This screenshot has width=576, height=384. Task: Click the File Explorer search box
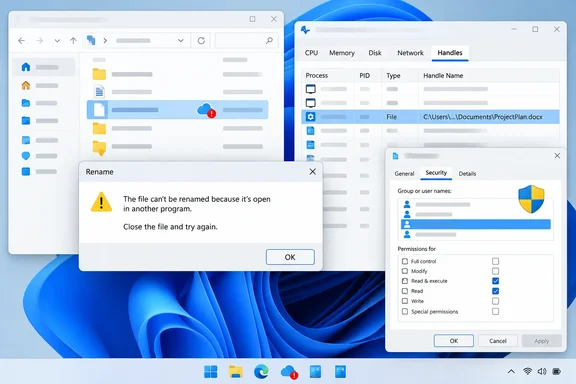[246, 40]
